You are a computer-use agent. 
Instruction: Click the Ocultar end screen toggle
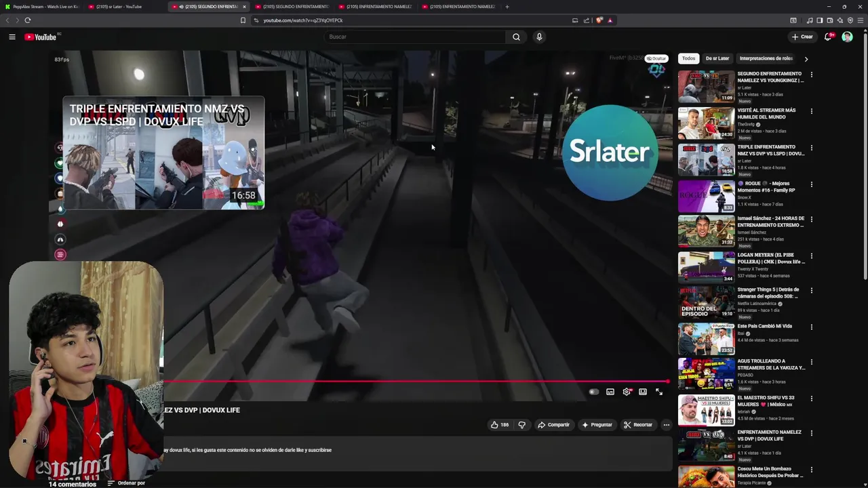click(x=656, y=58)
